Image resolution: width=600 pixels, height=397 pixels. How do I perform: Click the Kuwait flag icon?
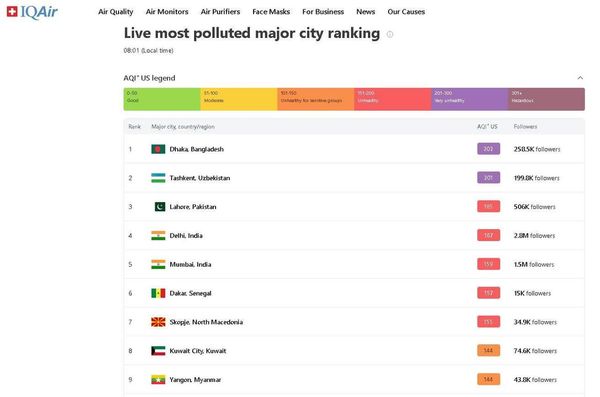coord(158,351)
